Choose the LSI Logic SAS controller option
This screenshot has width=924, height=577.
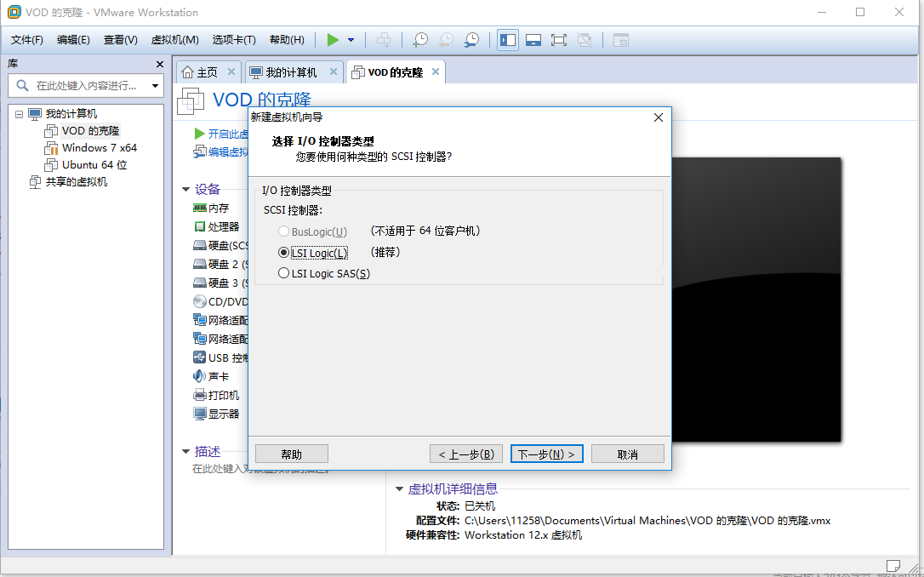(x=284, y=273)
